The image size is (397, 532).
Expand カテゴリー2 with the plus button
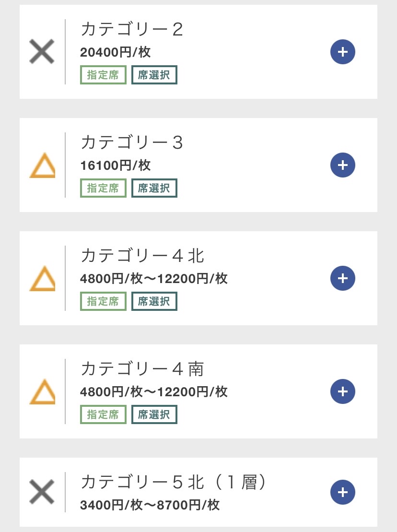point(342,52)
